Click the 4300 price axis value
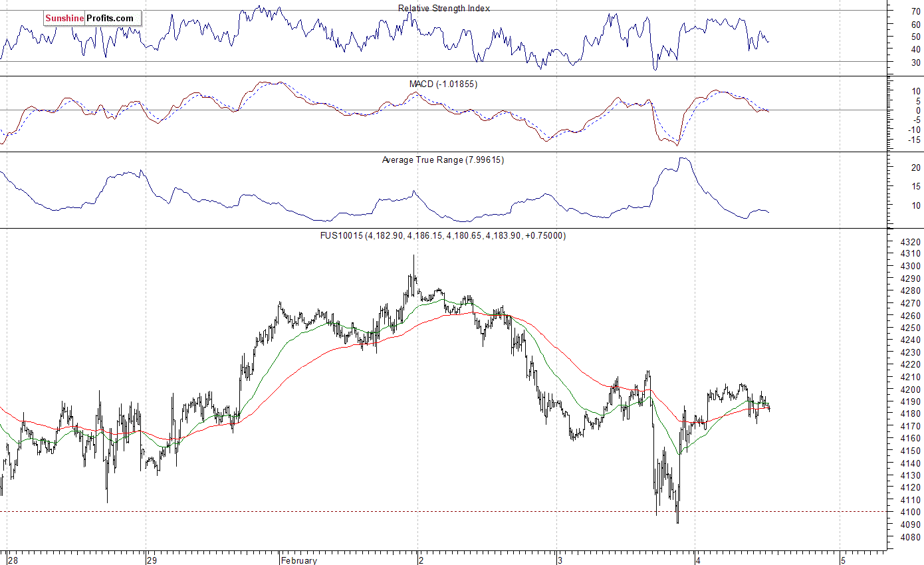This screenshot has width=924, height=565. click(x=911, y=266)
